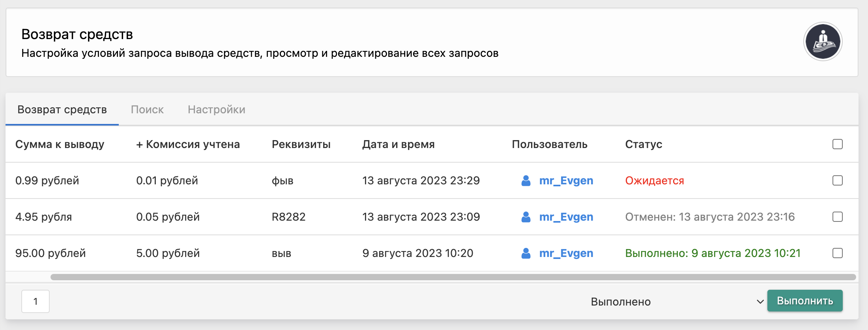Switch to the Поиск tab

click(x=147, y=109)
